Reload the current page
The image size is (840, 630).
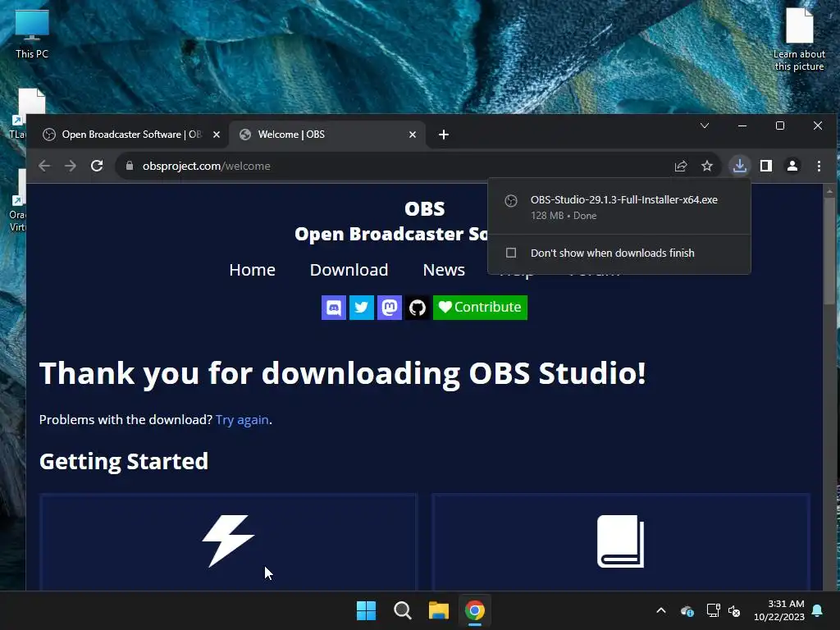pos(97,166)
